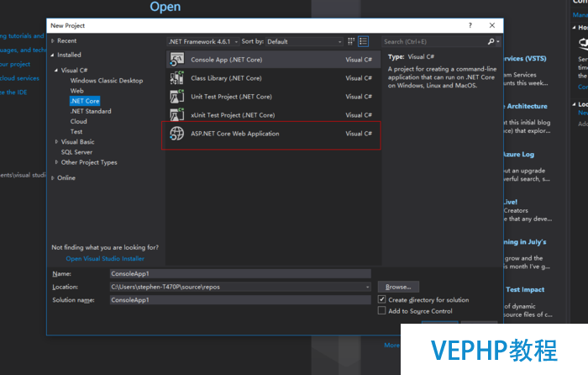
Task: Select Class Library (.NET Core) text label
Action: [x=226, y=78]
